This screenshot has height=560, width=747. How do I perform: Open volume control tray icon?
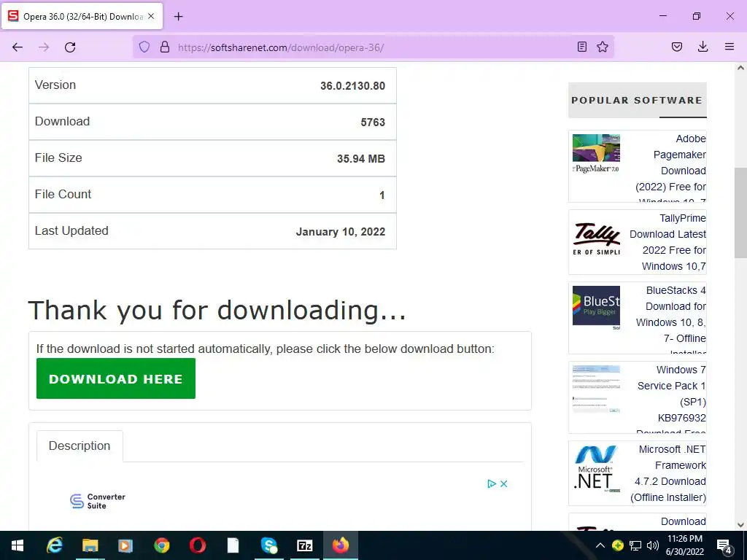point(653,545)
